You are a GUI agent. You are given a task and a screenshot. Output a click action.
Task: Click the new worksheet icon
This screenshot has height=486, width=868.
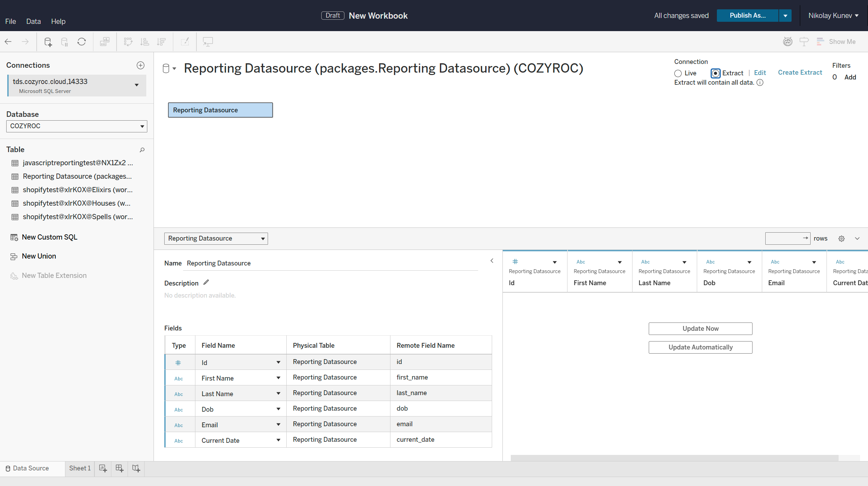pos(103,468)
